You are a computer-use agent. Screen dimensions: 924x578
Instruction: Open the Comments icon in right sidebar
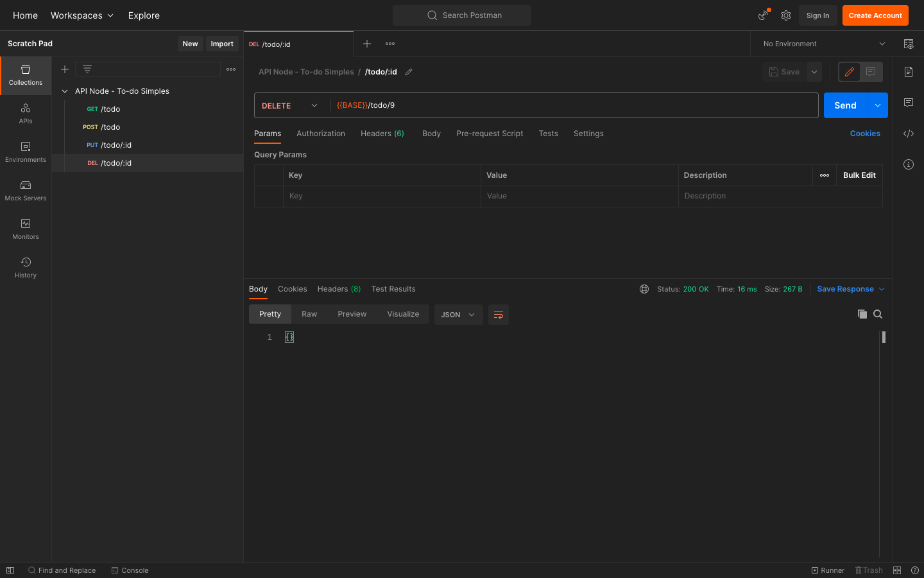[909, 103]
